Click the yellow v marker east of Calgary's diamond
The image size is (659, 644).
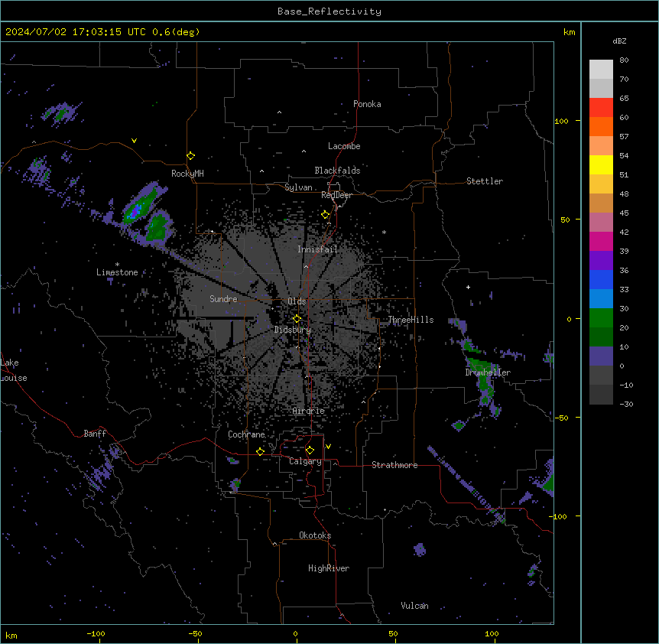[328, 447]
